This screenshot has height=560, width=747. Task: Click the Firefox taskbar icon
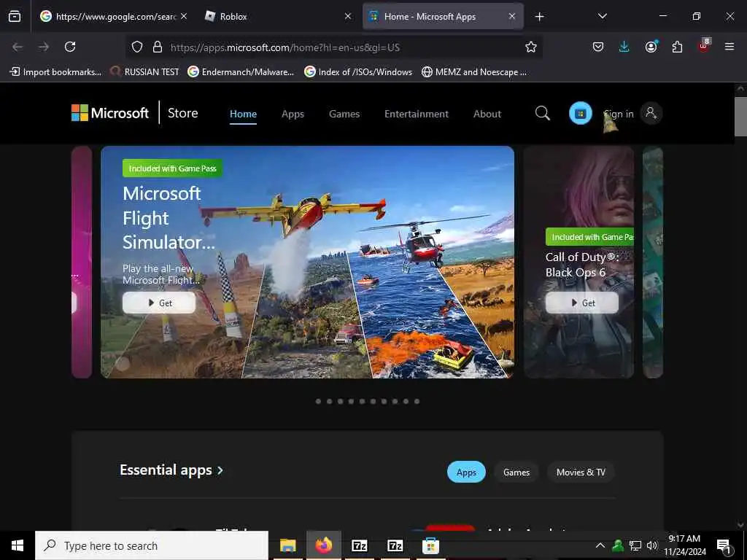click(x=323, y=545)
